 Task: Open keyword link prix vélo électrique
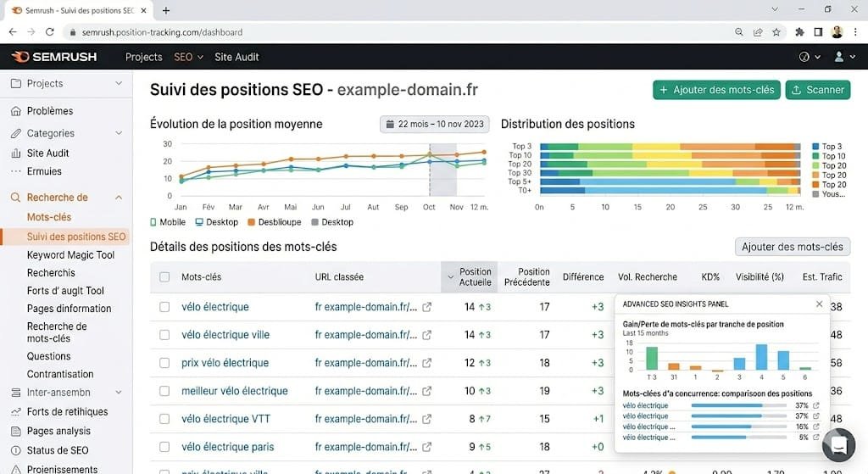[225, 363]
